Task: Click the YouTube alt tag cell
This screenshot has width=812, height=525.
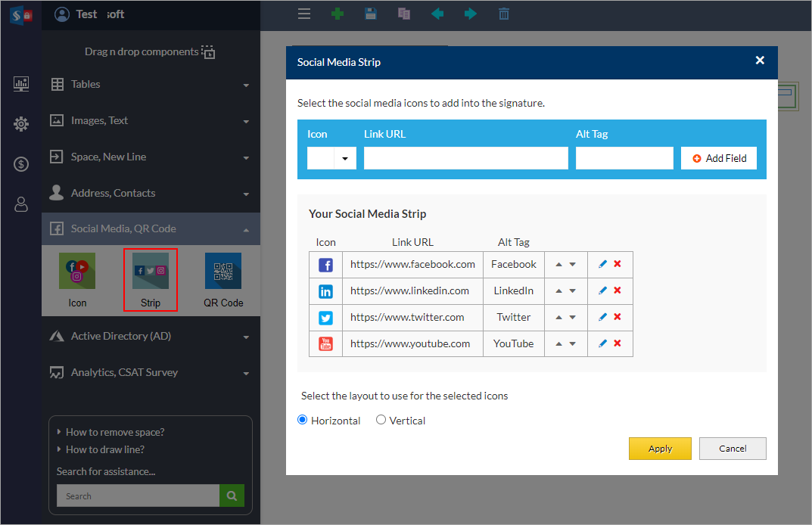Action: click(514, 343)
